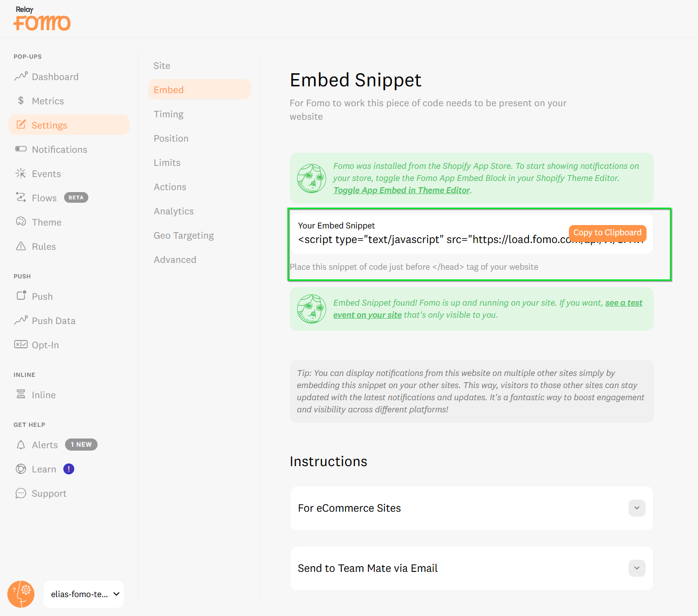This screenshot has height=616, width=698.
Task: Expand the For eCommerce Sites section
Action: tap(636, 508)
